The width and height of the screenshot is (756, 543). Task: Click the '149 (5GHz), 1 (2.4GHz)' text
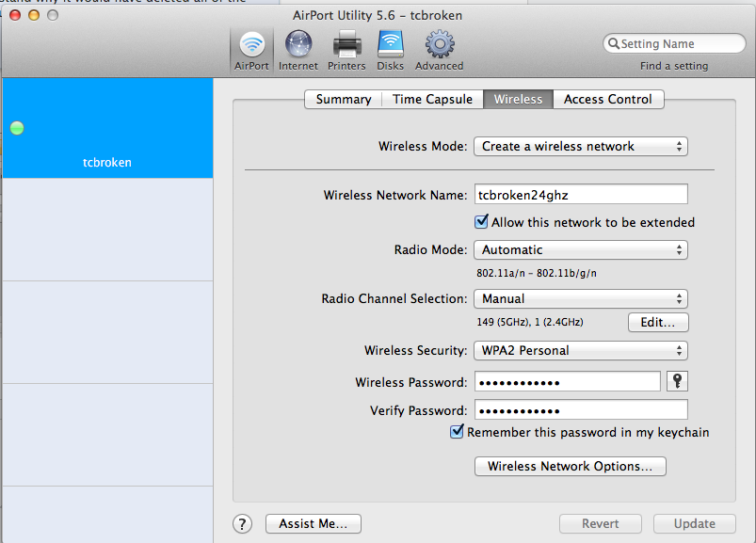[x=530, y=322]
